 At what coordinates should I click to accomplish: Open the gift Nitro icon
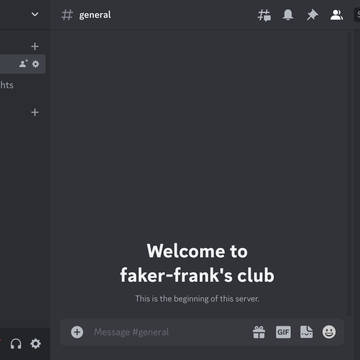(x=259, y=332)
